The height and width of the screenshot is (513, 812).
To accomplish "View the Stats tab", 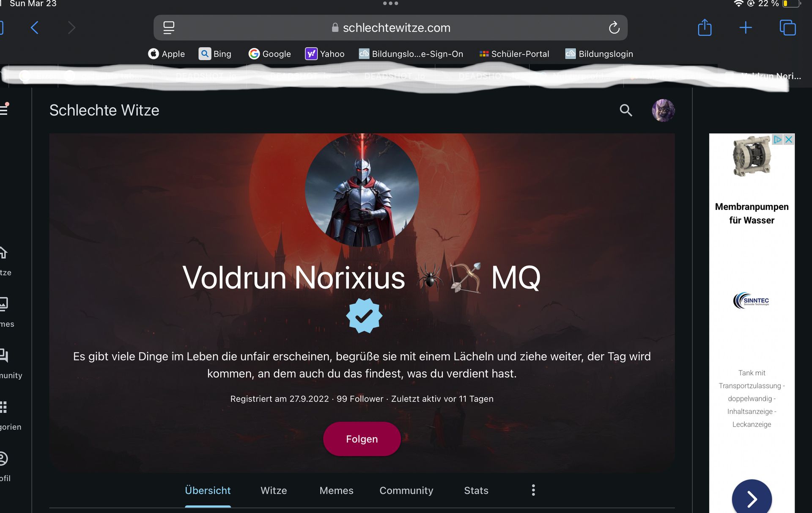I will pyautogui.click(x=476, y=491).
